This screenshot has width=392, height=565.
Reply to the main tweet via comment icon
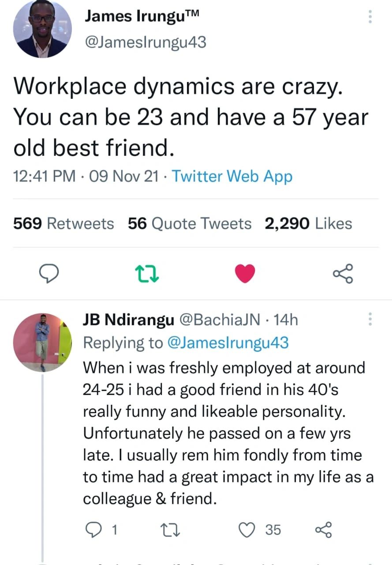50,274
